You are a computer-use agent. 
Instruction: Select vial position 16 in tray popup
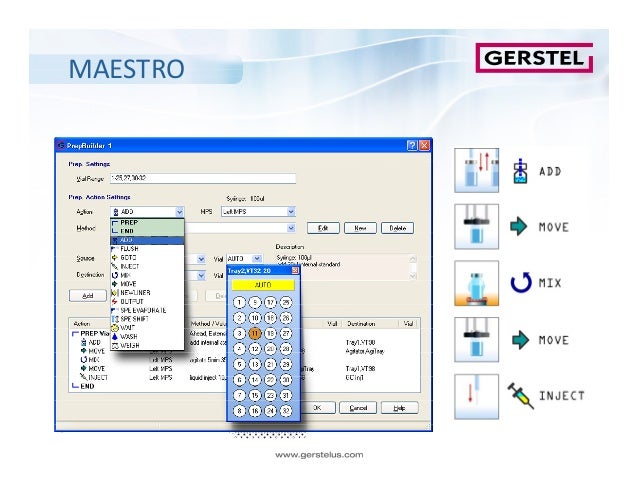255,410
